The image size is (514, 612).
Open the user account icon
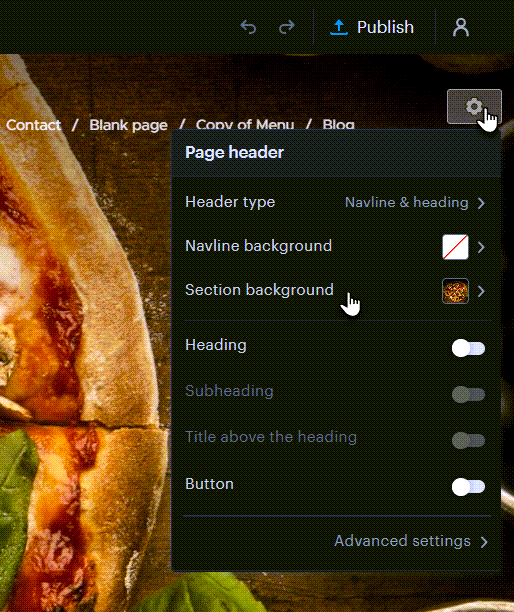461,27
